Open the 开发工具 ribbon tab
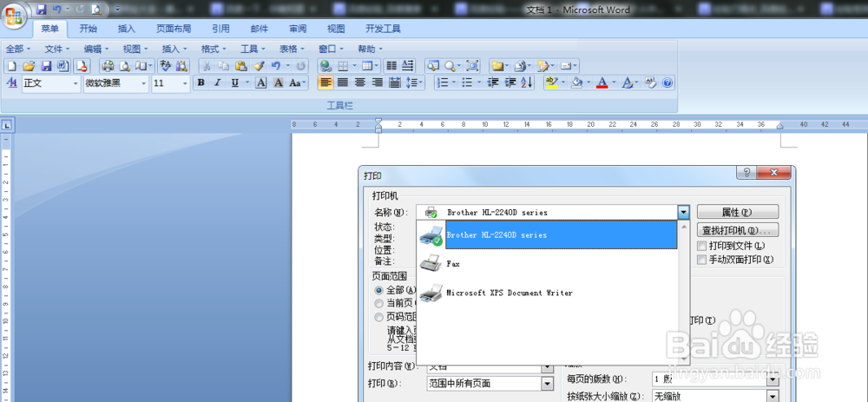Viewport: 868px width, 402px height. click(383, 30)
